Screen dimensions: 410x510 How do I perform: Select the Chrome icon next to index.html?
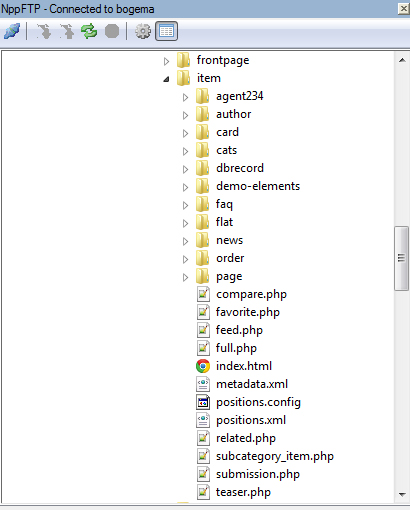pyautogui.click(x=203, y=366)
